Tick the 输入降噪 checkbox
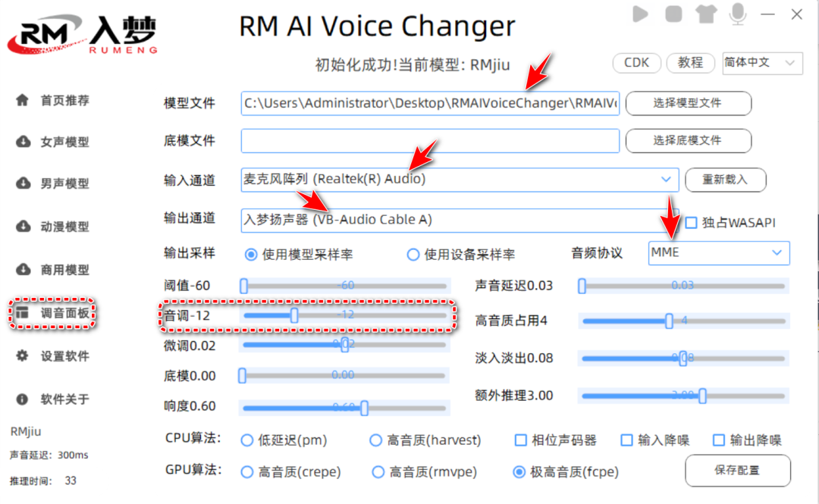This screenshot has width=819, height=504. [x=626, y=440]
